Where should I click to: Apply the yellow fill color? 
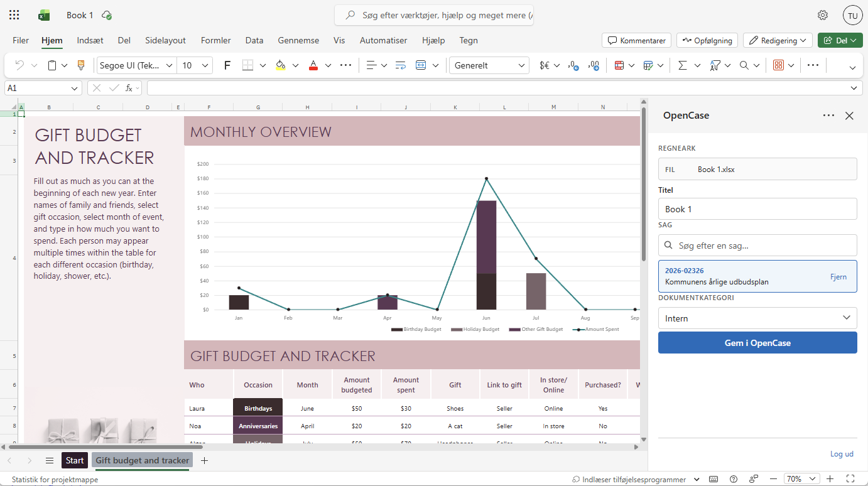pos(281,65)
